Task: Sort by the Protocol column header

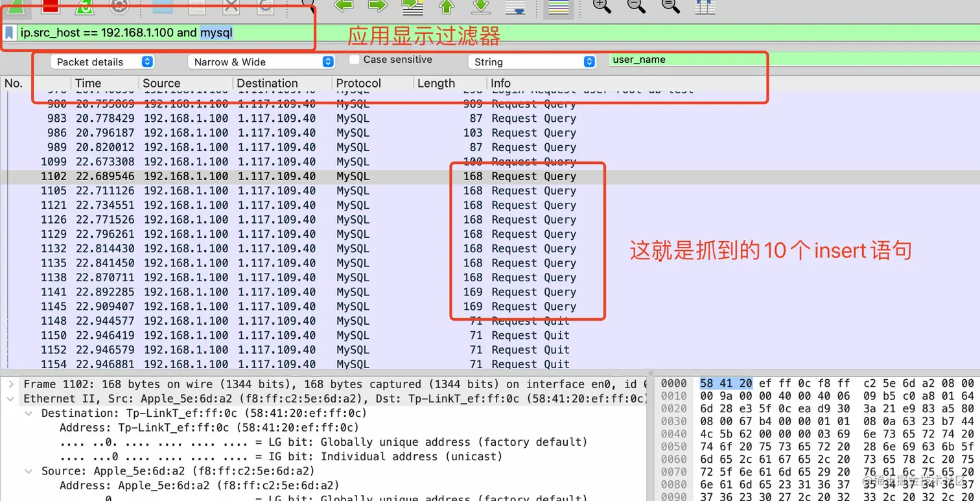Action: coord(373,83)
